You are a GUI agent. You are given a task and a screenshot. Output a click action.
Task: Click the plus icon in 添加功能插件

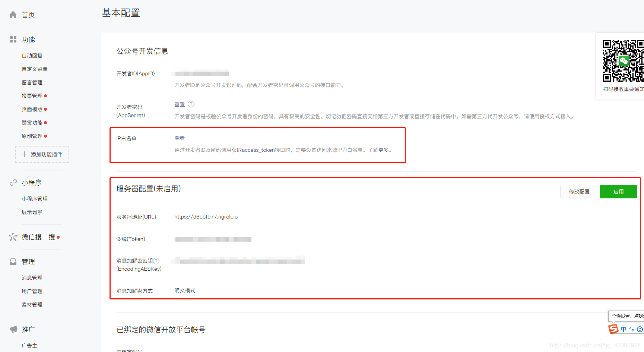(x=25, y=154)
